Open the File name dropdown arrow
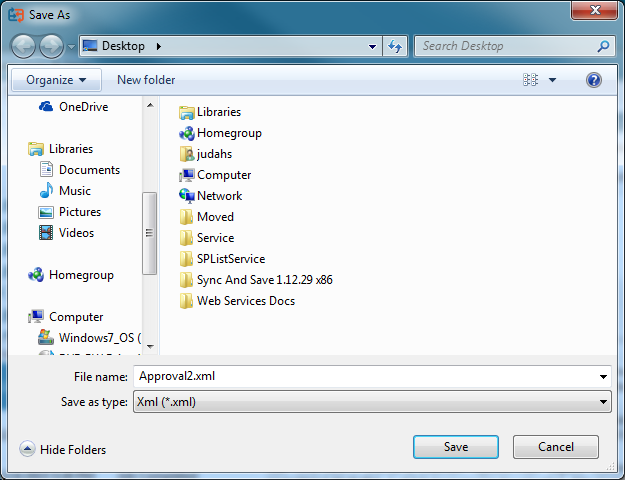 click(603, 377)
